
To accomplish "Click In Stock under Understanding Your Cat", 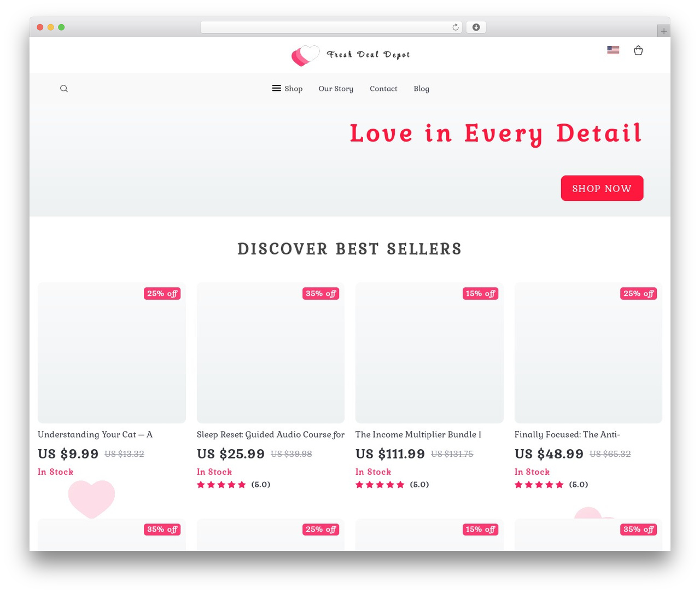I will (x=55, y=472).
